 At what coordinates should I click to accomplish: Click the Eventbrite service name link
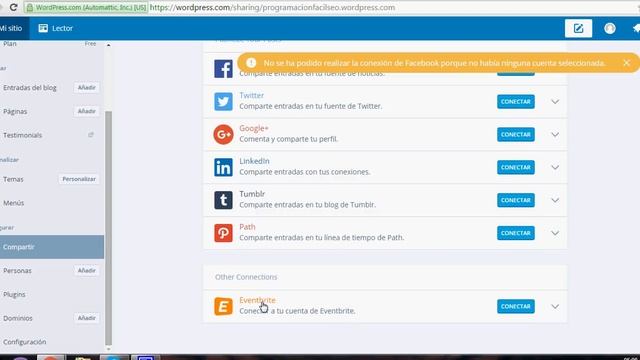257,300
